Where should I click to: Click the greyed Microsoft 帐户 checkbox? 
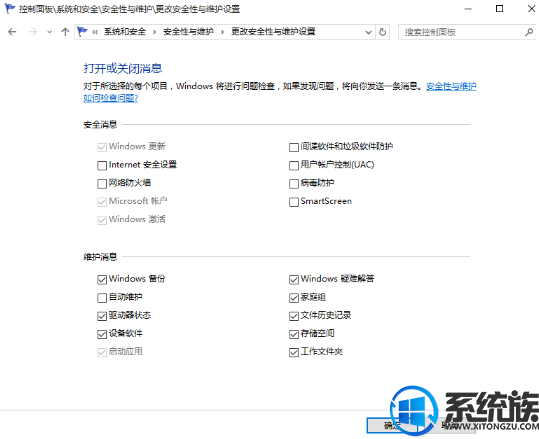[102, 202]
